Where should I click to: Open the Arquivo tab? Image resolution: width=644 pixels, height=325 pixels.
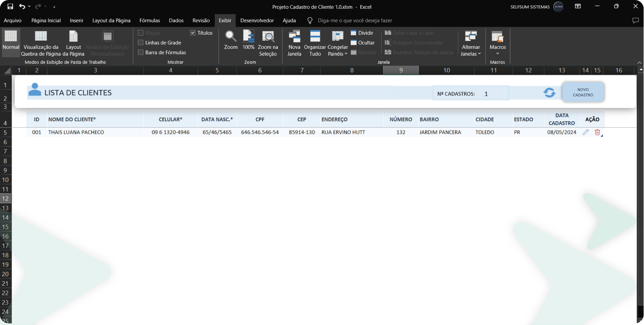13,20
